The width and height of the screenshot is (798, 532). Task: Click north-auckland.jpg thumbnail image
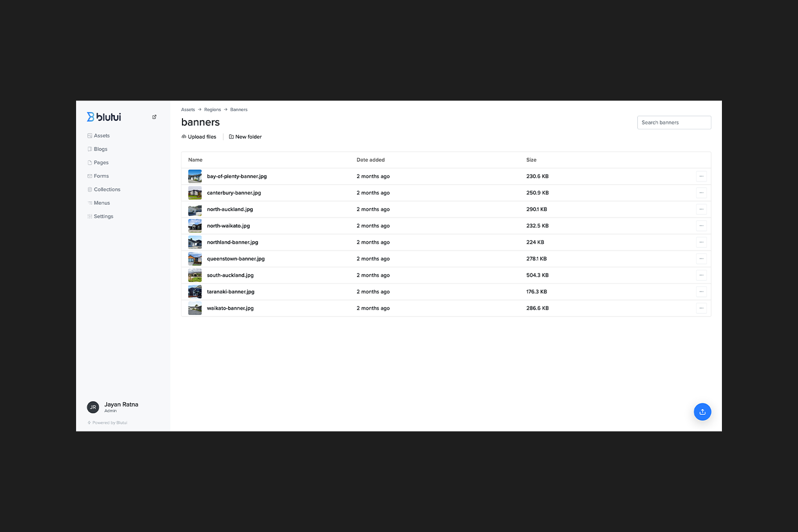195,209
